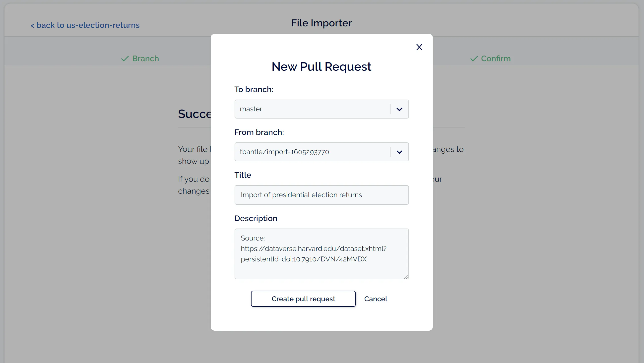Click the 'From branch:' label
The width and height of the screenshot is (644, 363).
tap(259, 132)
